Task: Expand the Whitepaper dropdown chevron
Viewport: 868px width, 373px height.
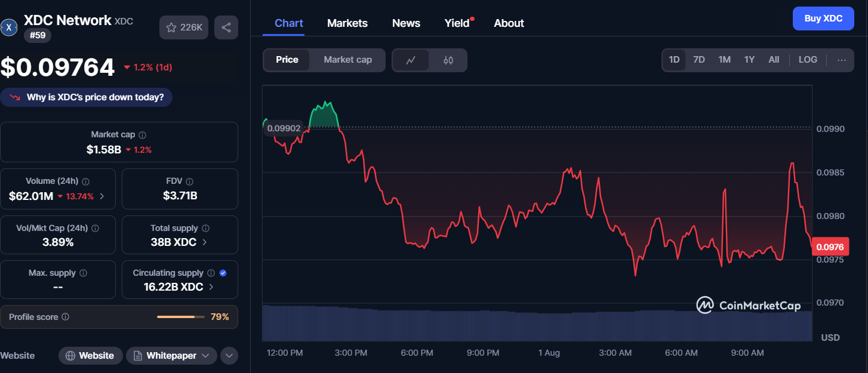Action: coord(205,356)
